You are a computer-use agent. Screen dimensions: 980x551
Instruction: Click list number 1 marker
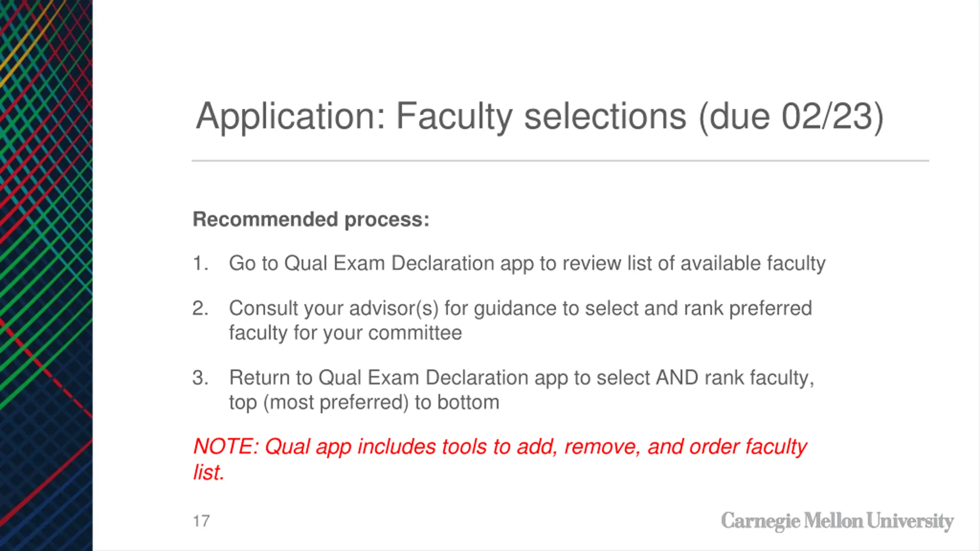(x=201, y=263)
